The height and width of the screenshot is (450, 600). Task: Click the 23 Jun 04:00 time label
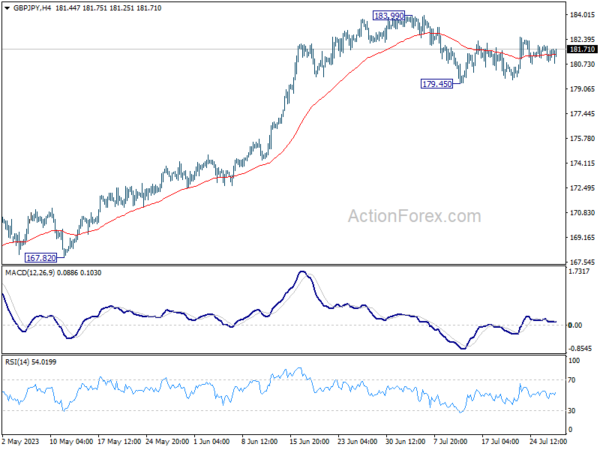[357, 442]
